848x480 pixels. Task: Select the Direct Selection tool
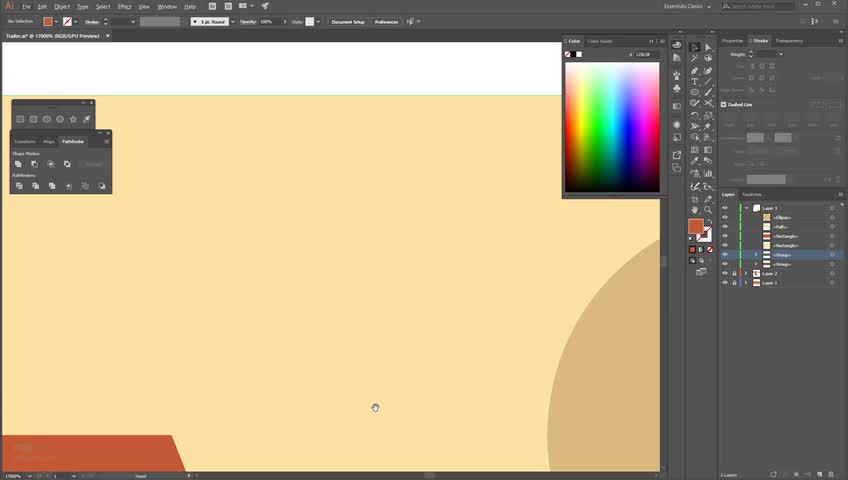[708, 48]
